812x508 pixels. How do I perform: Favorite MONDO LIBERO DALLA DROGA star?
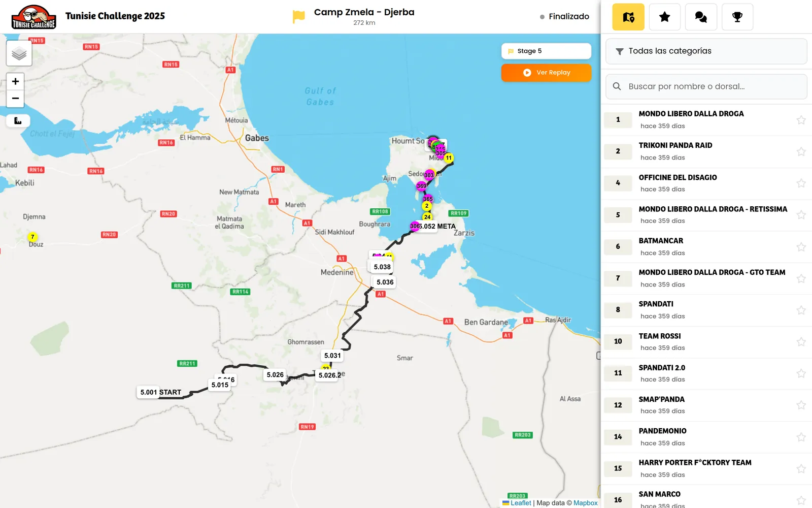coord(801,120)
